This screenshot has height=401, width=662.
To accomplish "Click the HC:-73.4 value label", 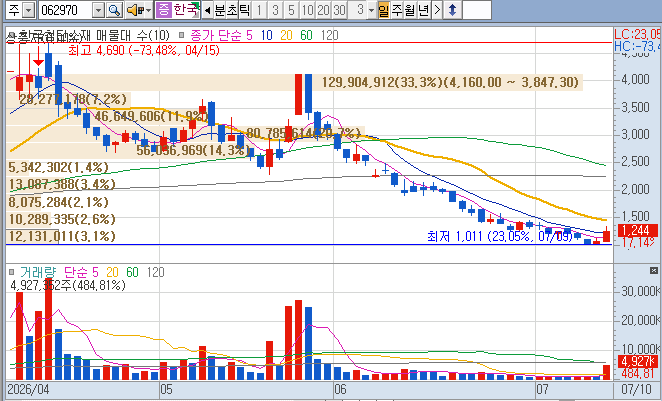I will click(638, 46).
